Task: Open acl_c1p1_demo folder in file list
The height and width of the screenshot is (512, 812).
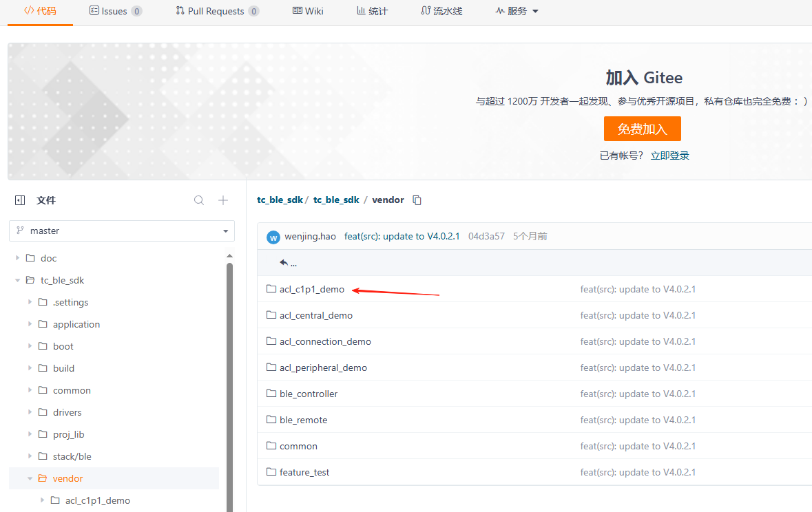Action: (x=312, y=290)
